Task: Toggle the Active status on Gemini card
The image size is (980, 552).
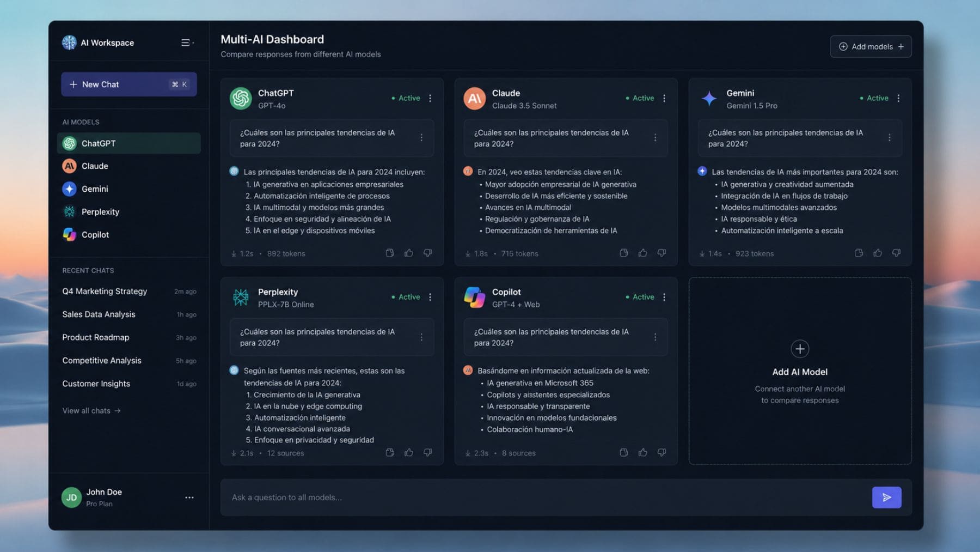Action: coord(874,98)
